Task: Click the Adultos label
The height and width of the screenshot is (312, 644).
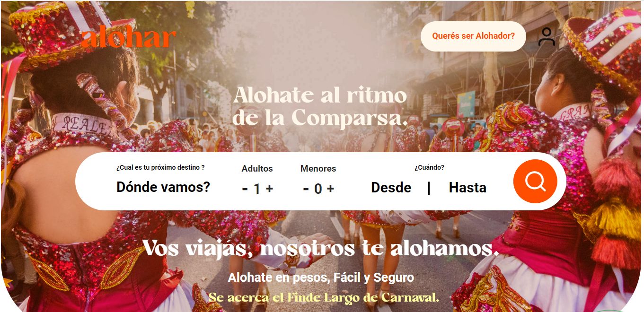Action: coord(257,168)
